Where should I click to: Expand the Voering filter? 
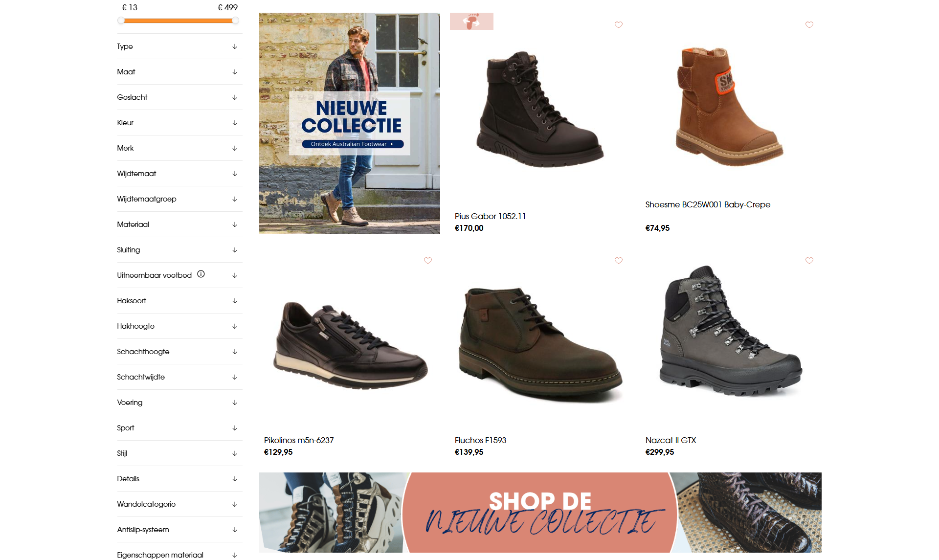179,403
